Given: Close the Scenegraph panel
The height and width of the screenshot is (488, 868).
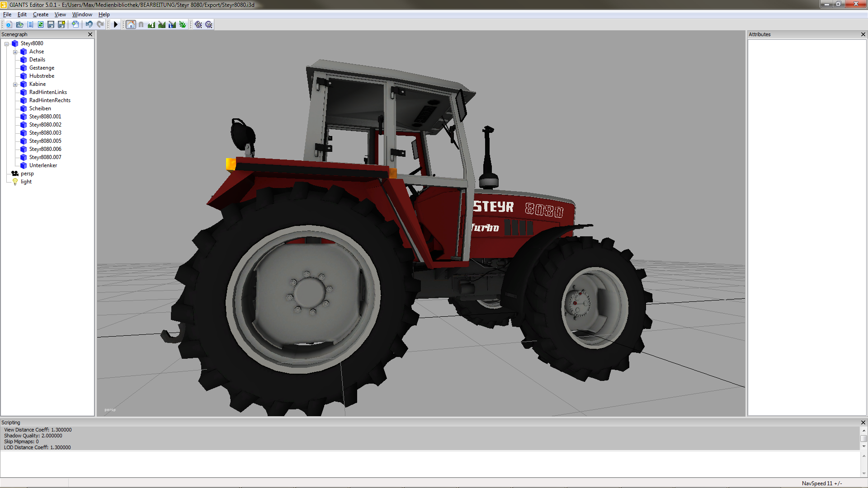Looking at the screenshot, I should tap(90, 34).
